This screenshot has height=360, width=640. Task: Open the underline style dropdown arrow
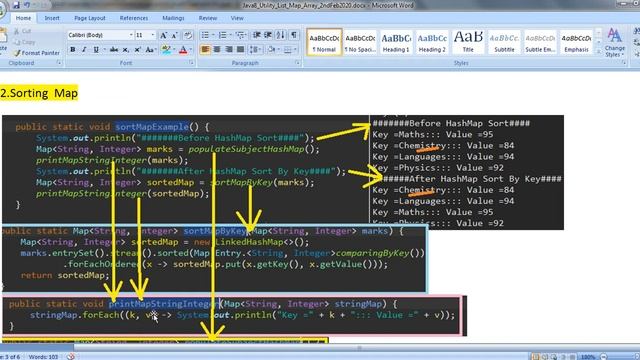tap(104, 50)
